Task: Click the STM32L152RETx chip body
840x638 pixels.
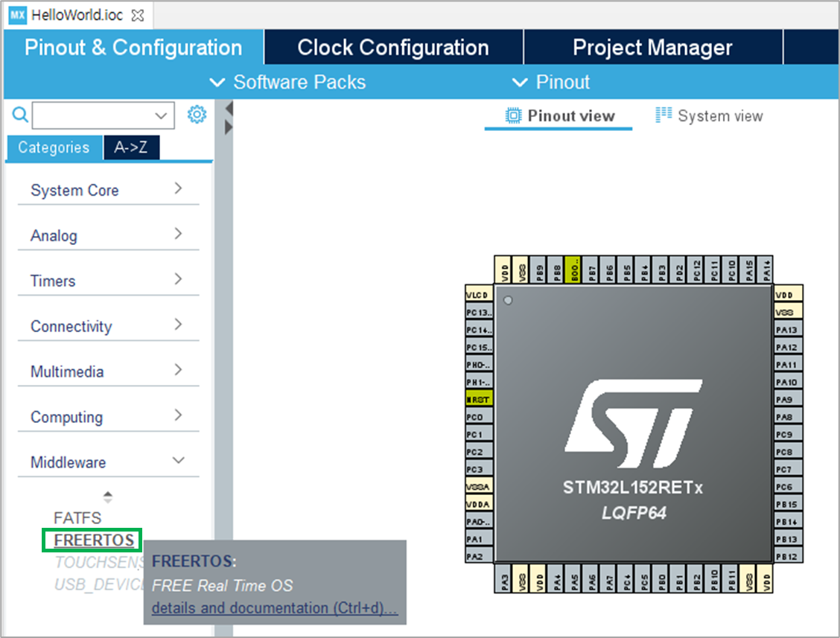Action: [x=633, y=424]
